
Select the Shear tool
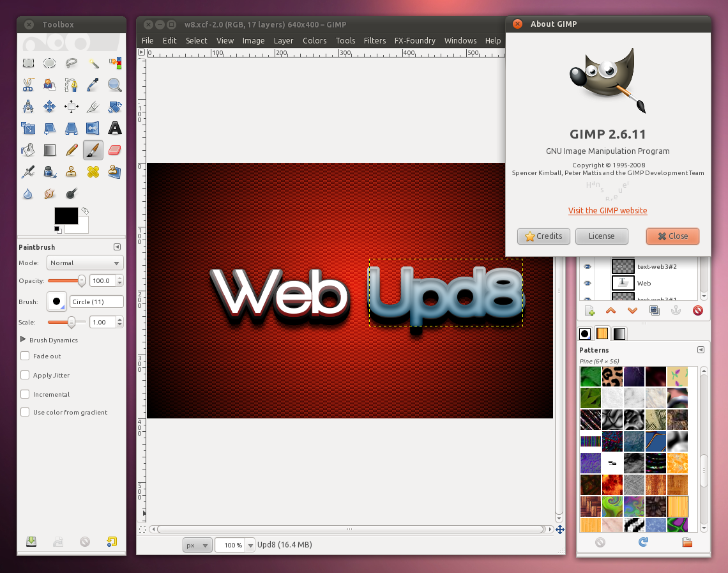(50, 128)
